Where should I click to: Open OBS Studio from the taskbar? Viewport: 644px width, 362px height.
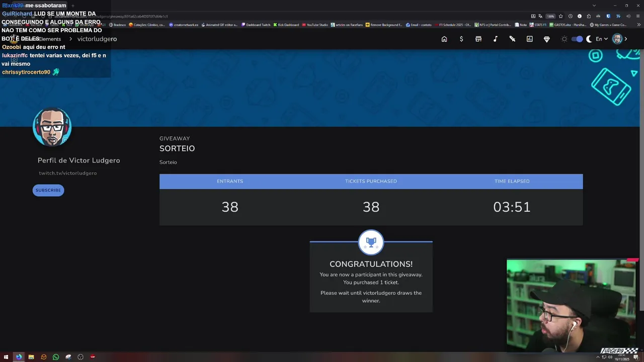pyautogui.click(x=80, y=357)
